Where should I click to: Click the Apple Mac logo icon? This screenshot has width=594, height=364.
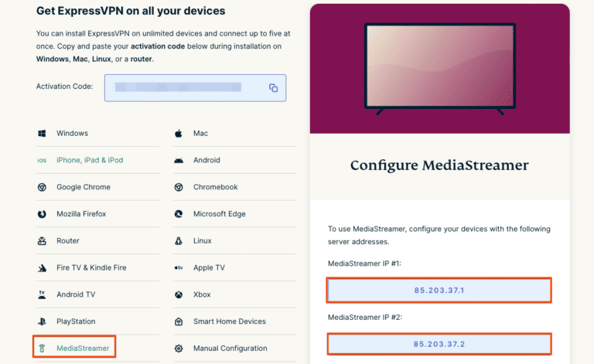tap(178, 134)
